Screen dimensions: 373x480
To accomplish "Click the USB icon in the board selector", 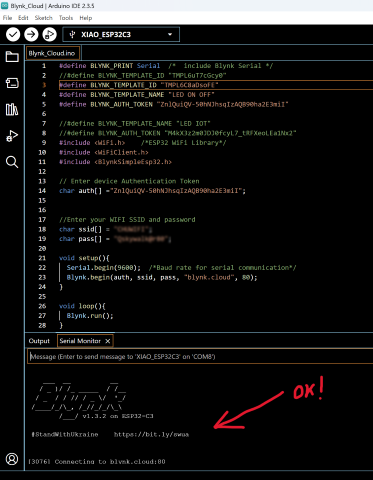I will (72, 34).
